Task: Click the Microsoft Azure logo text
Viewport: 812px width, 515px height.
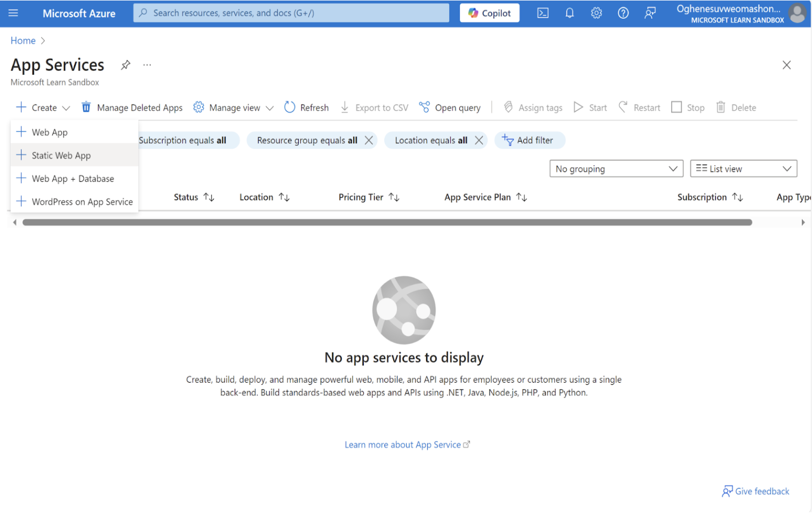Action: 79,13
